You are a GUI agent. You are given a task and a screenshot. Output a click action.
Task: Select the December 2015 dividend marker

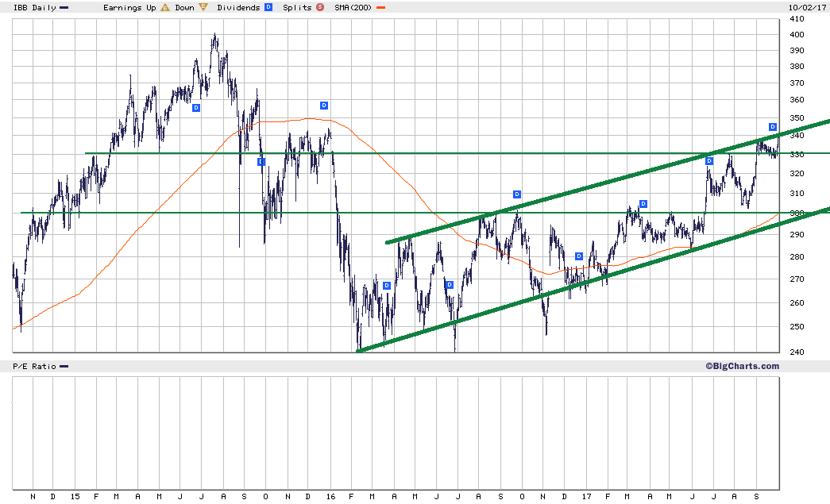tap(324, 106)
